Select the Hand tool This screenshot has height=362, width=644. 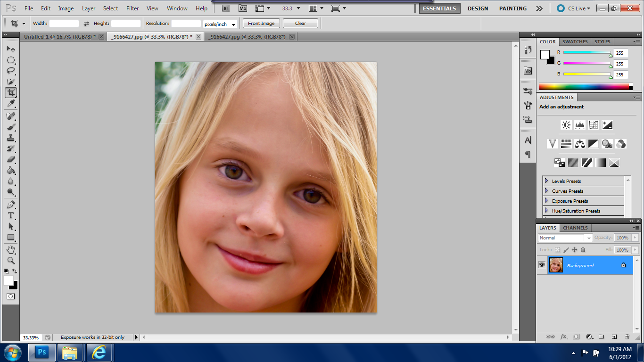pyautogui.click(x=11, y=249)
